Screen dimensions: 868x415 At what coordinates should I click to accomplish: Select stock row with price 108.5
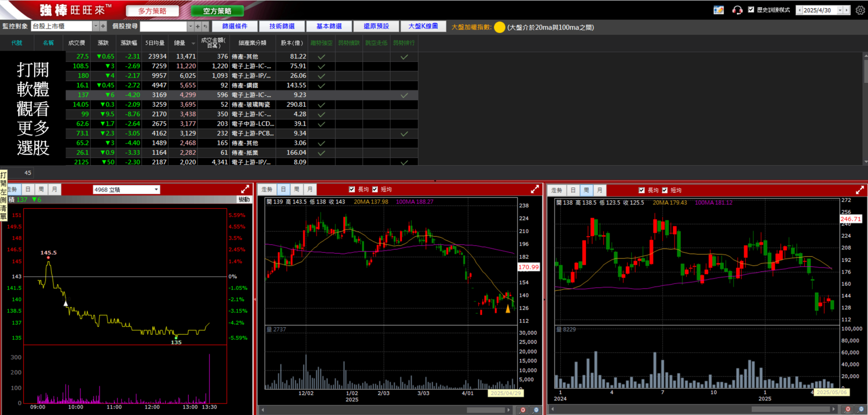pos(242,66)
